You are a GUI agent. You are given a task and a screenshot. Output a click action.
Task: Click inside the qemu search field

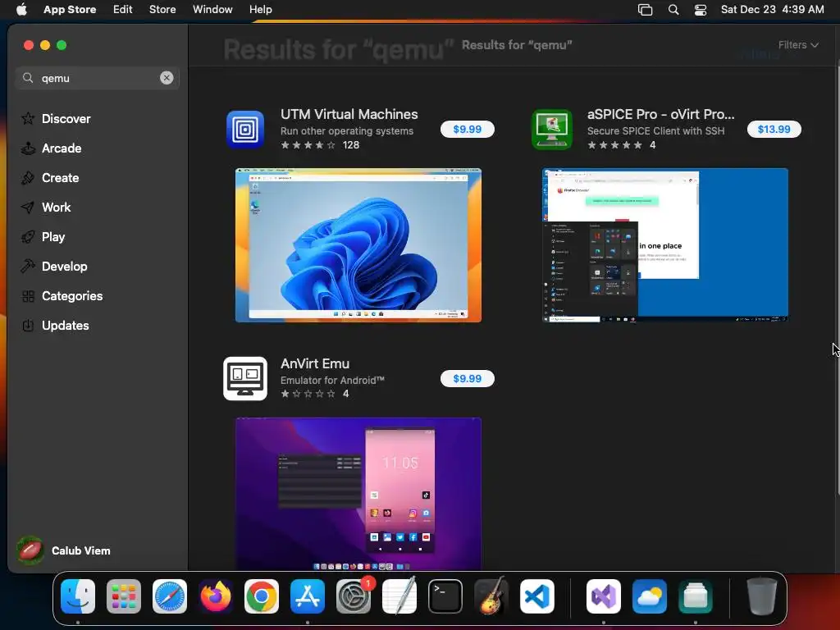point(98,78)
